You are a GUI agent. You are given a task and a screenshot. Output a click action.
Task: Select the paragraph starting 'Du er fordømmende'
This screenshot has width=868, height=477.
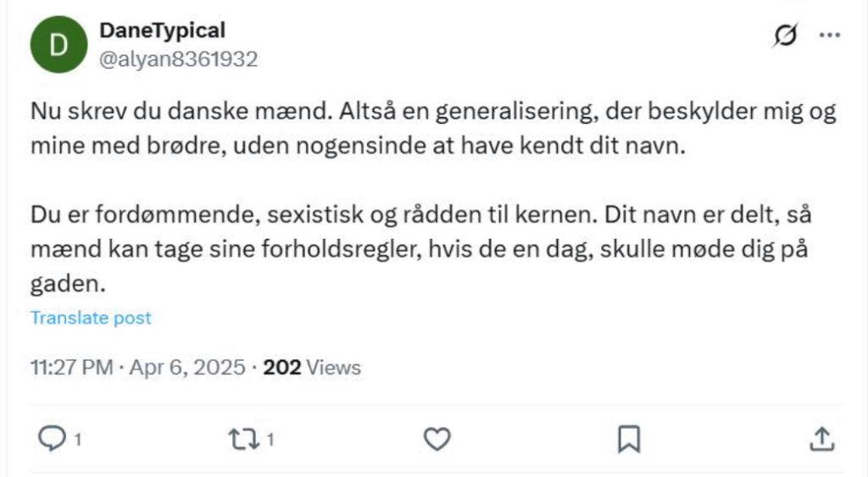click(x=421, y=248)
